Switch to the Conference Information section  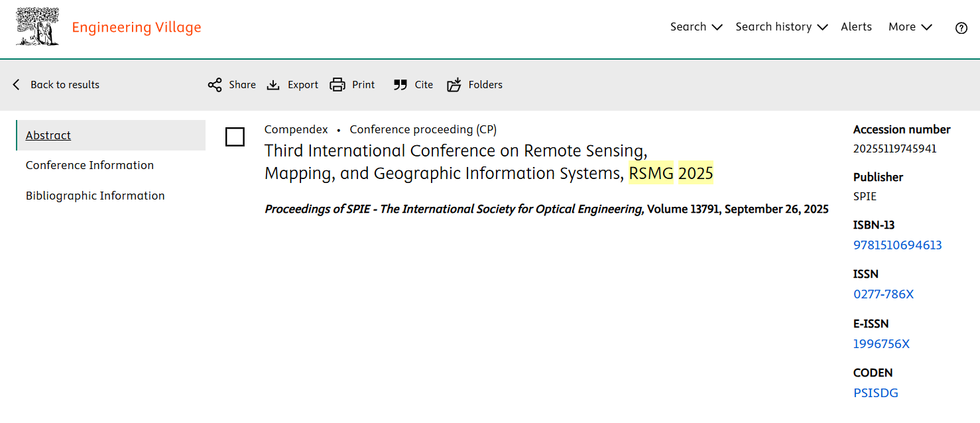pos(90,165)
